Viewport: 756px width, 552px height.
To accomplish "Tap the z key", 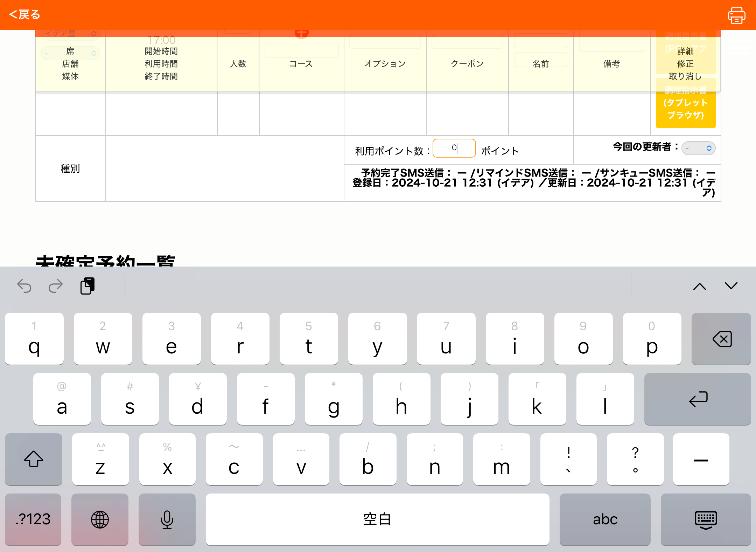I will [x=100, y=459].
